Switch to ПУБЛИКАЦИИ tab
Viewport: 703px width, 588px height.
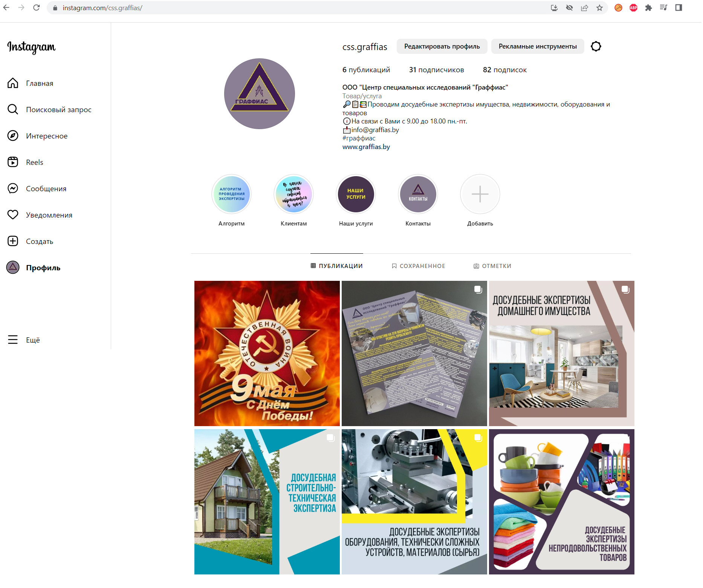coord(336,266)
